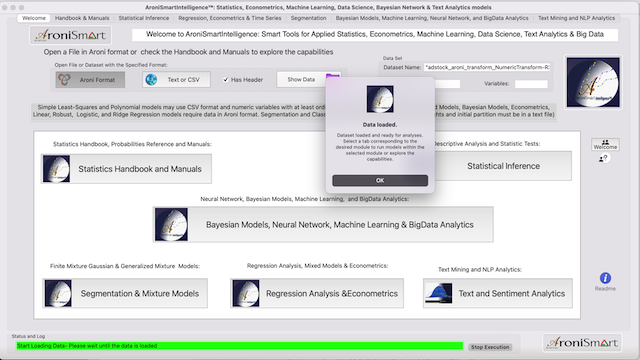Image resolution: width=640 pixels, height=360 pixels.
Task: Select the Segmentation tab
Action: click(309, 18)
